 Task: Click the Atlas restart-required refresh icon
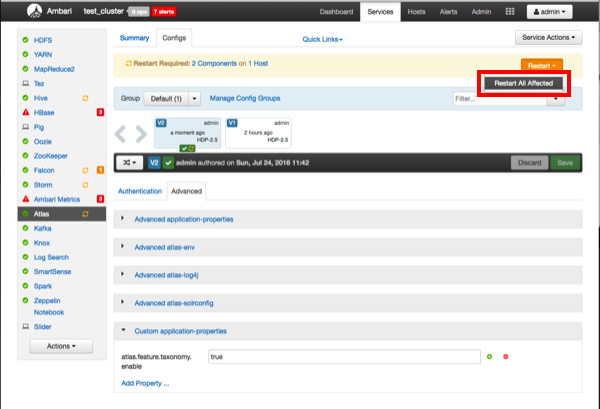click(x=85, y=214)
